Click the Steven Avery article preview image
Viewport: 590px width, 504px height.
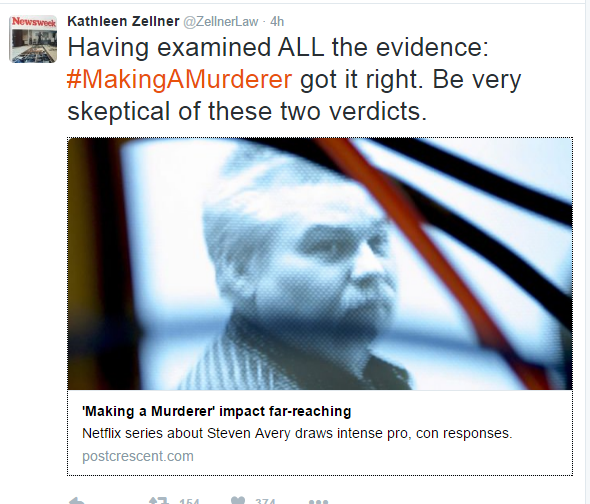pos(320,264)
